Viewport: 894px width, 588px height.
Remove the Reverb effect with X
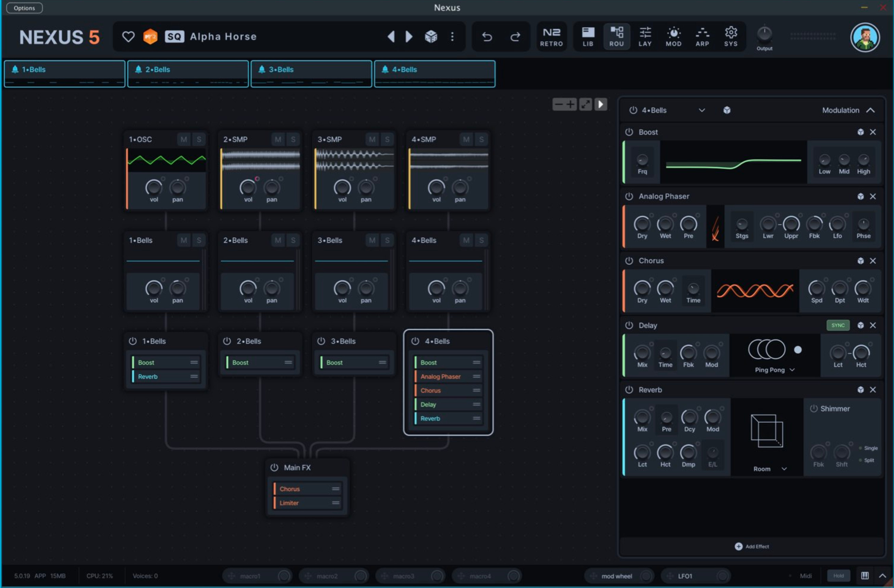pyautogui.click(x=872, y=390)
